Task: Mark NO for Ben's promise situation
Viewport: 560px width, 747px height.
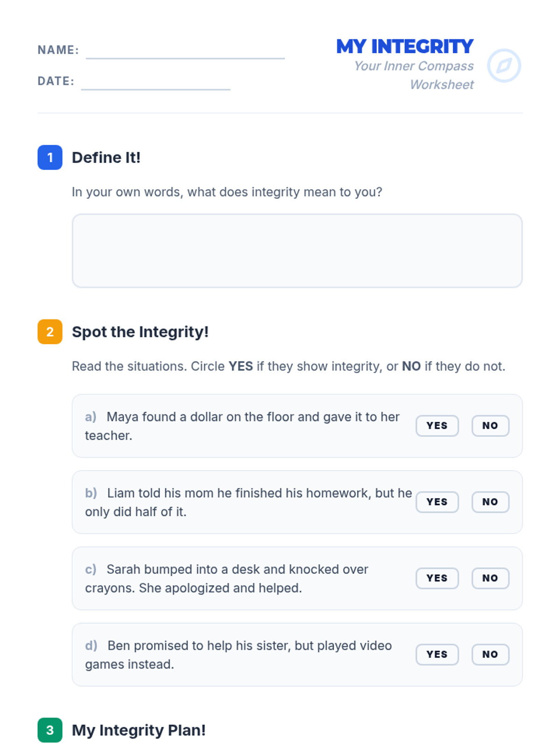Action: pos(490,655)
